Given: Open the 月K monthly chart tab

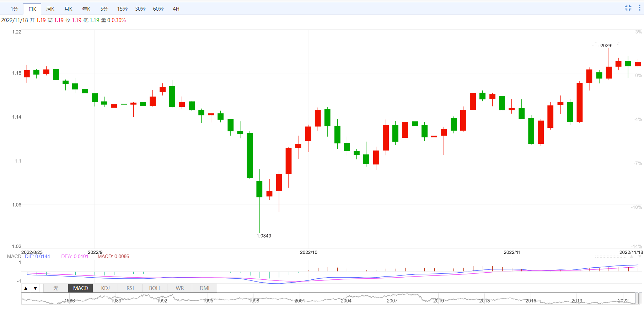Looking at the screenshot, I should tap(68, 9).
